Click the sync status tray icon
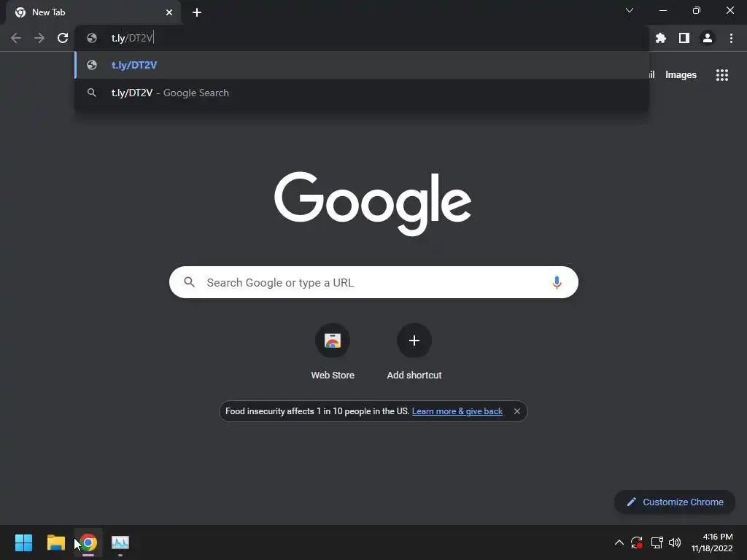747x560 pixels. pyautogui.click(x=637, y=542)
